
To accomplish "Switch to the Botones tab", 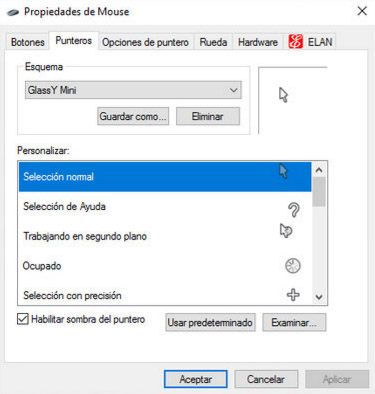I will [28, 42].
